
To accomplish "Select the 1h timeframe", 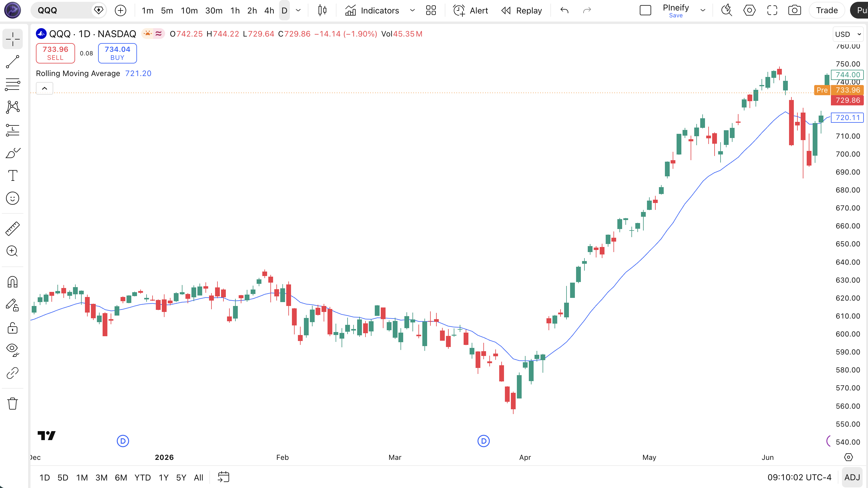I will (235, 10).
